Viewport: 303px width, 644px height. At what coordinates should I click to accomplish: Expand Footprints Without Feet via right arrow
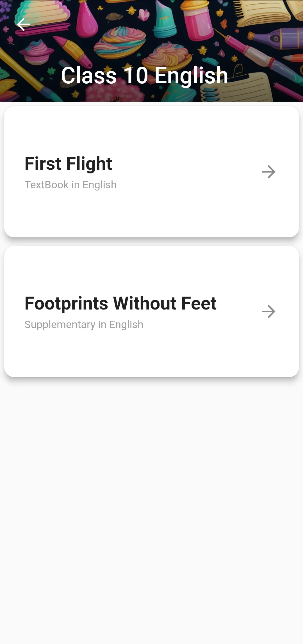click(268, 311)
